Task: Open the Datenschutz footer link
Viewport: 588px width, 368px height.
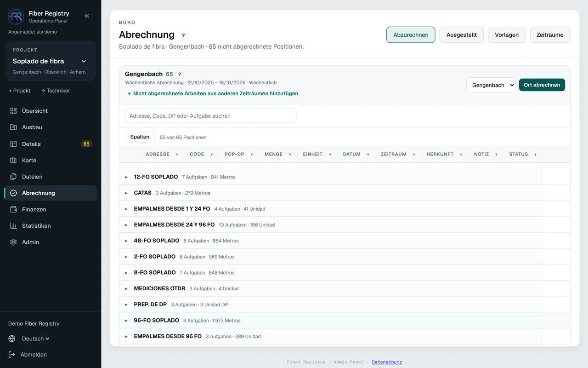Action: point(387,362)
